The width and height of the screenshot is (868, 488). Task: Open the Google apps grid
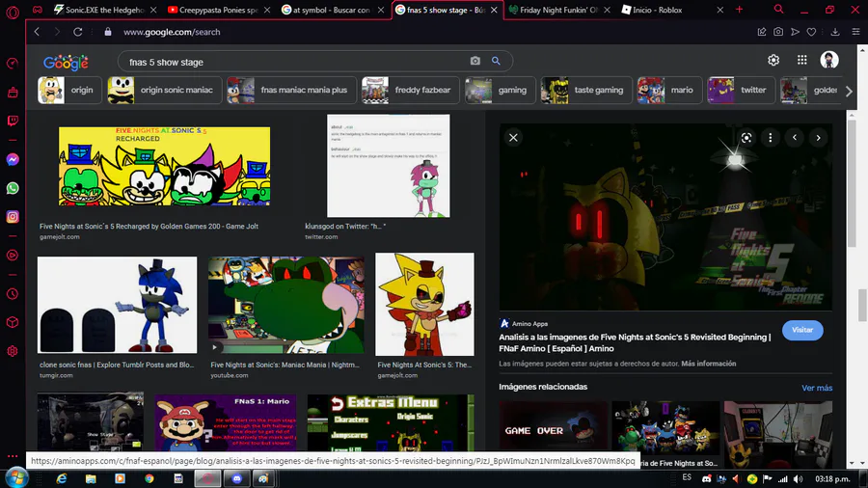point(802,60)
